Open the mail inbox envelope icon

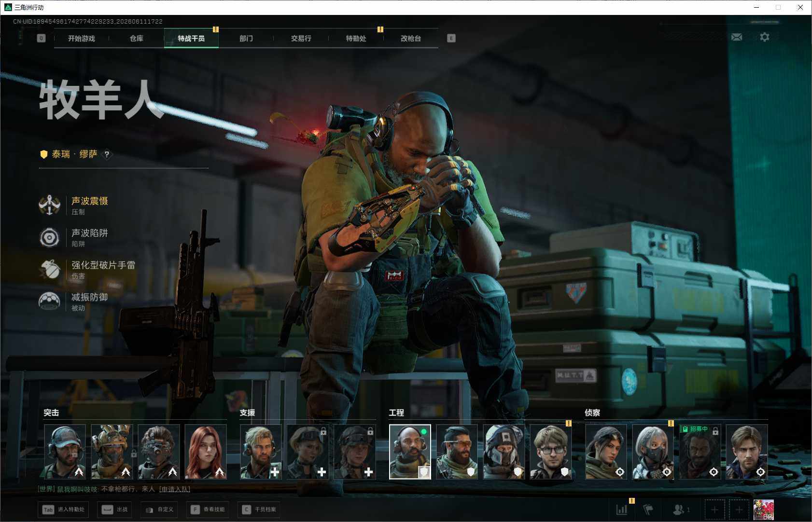[737, 37]
